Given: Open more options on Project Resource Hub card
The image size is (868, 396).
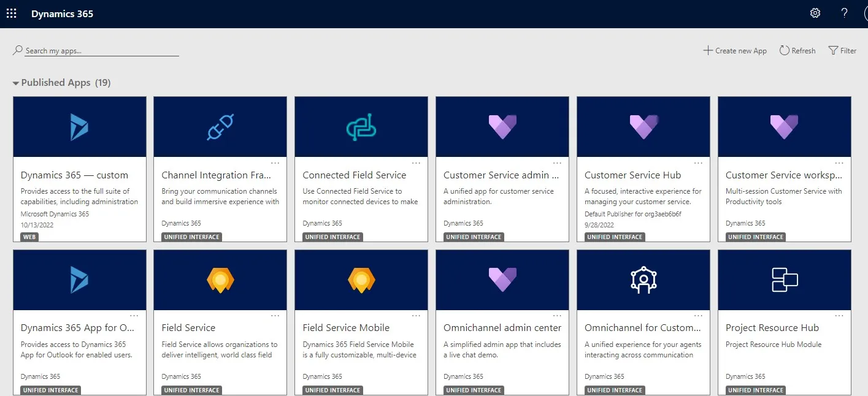Looking at the screenshot, I should pos(840,316).
